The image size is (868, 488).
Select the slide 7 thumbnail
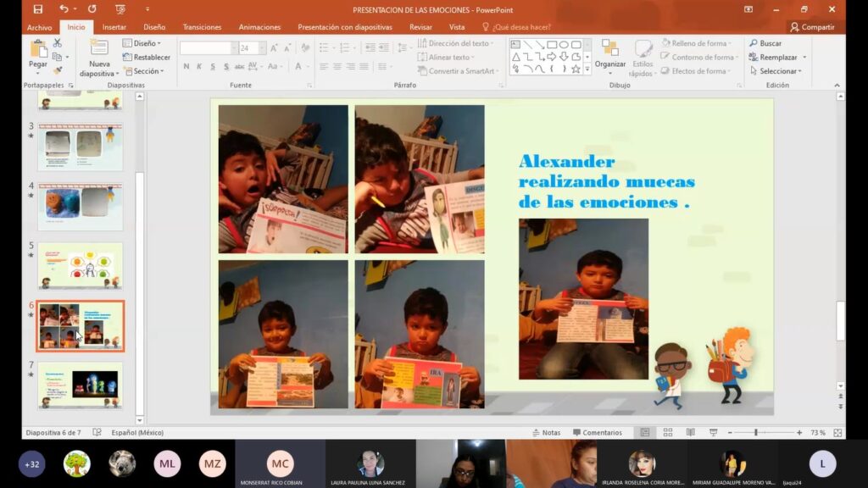click(x=81, y=385)
